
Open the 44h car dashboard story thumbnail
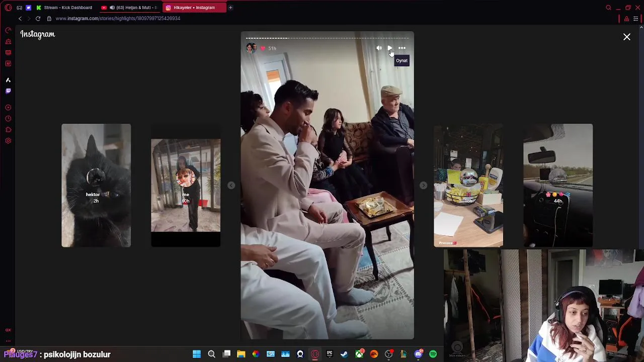558,185
